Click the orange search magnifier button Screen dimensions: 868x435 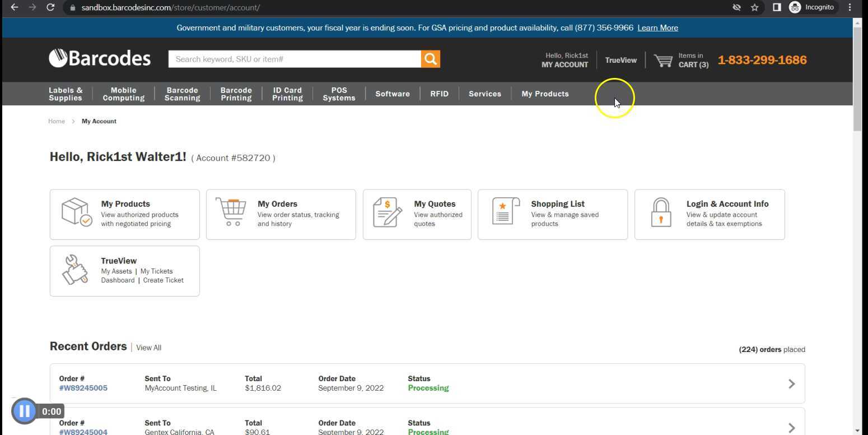(x=430, y=59)
